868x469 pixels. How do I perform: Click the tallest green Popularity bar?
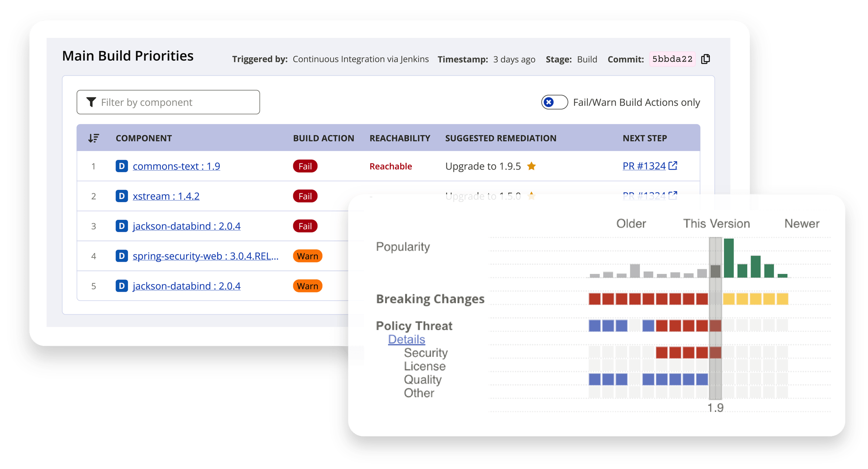[x=729, y=258]
